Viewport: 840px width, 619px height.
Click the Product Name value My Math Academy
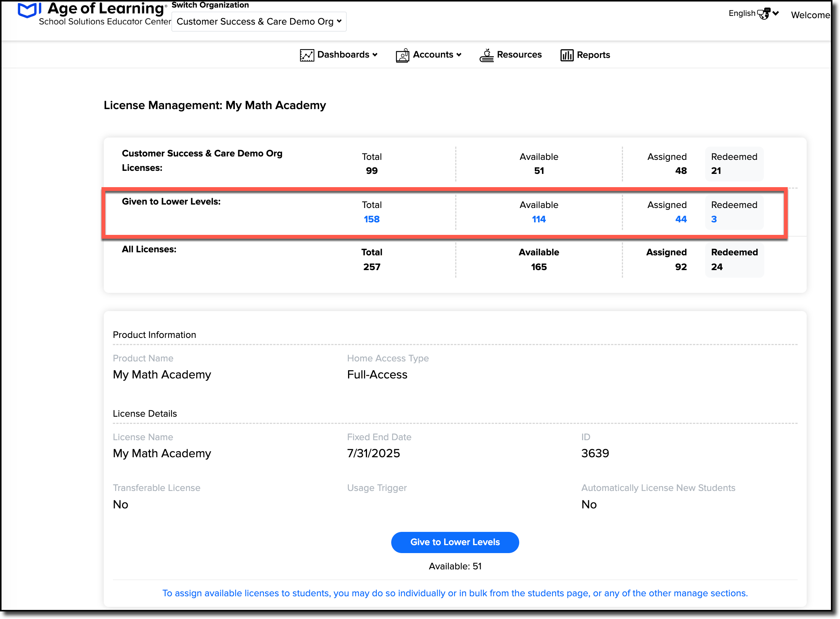tap(162, 375)
